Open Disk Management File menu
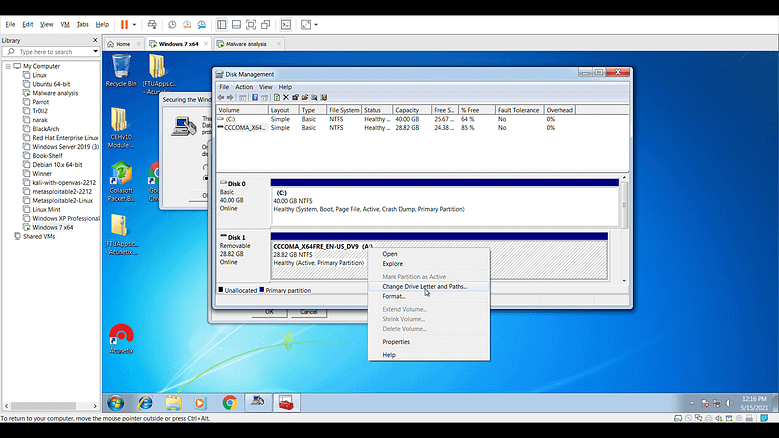Screen dimensions: 779x438 [x=224, y=87]
